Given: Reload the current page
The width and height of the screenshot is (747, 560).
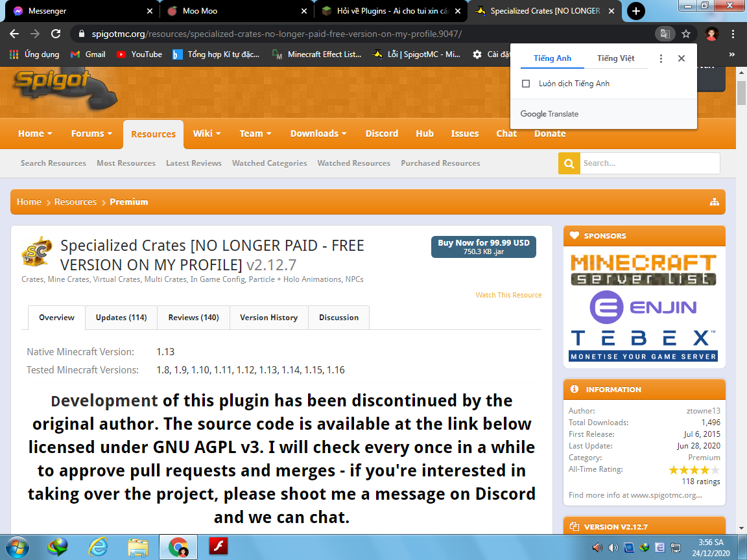Looking at the screenshot, I should [x=56, y=34].
